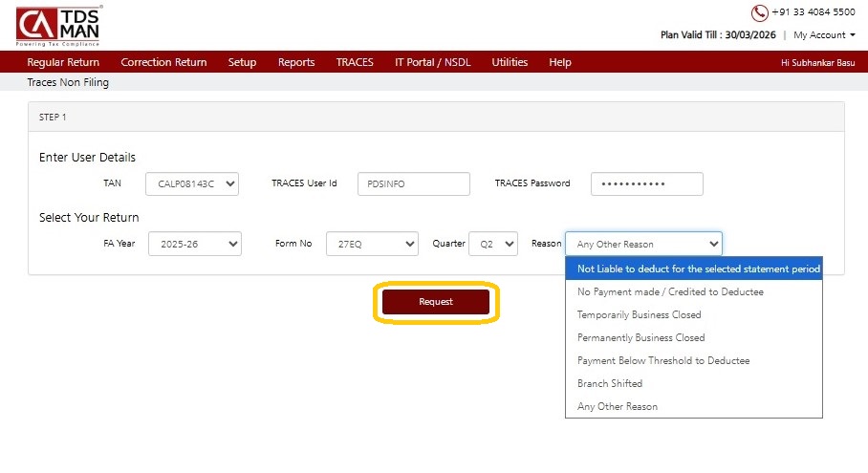Expand the TAN dropdown
868x473 pixels.
click(192, 183)
